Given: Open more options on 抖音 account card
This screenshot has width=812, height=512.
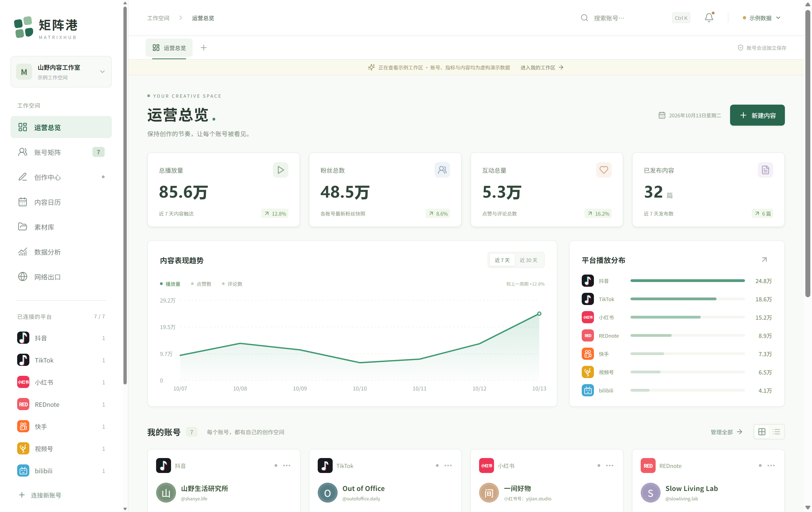Looking at the screenshot, I should pyautogui.click(x=287, y=466).
